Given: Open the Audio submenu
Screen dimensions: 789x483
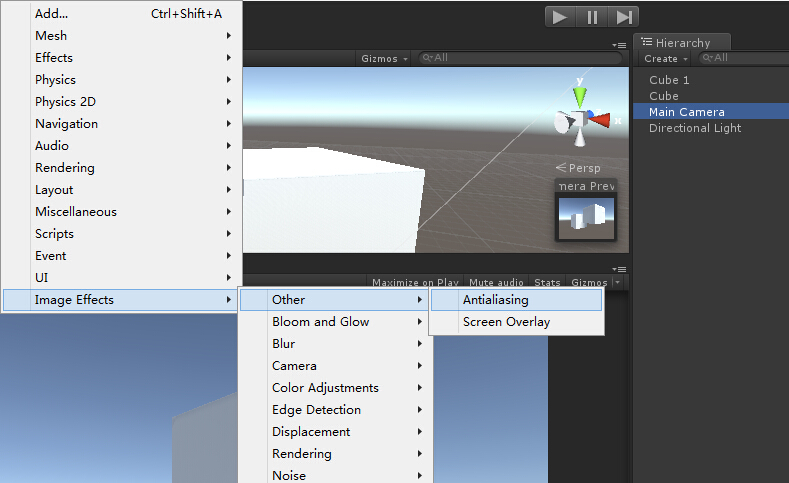Looking at the screenshot, I should 122,145.
